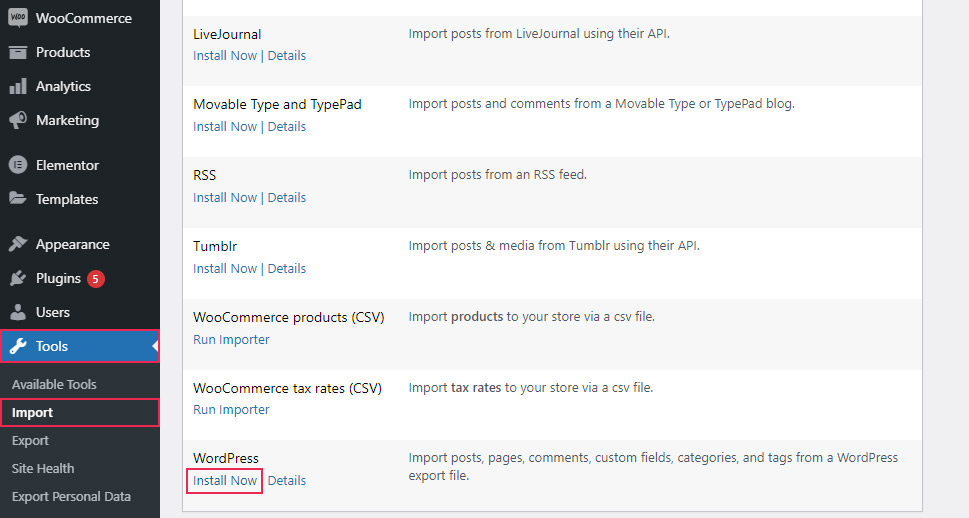
Task: View Details for Movable Type and TypePad
Action: (x=287, y=127)
